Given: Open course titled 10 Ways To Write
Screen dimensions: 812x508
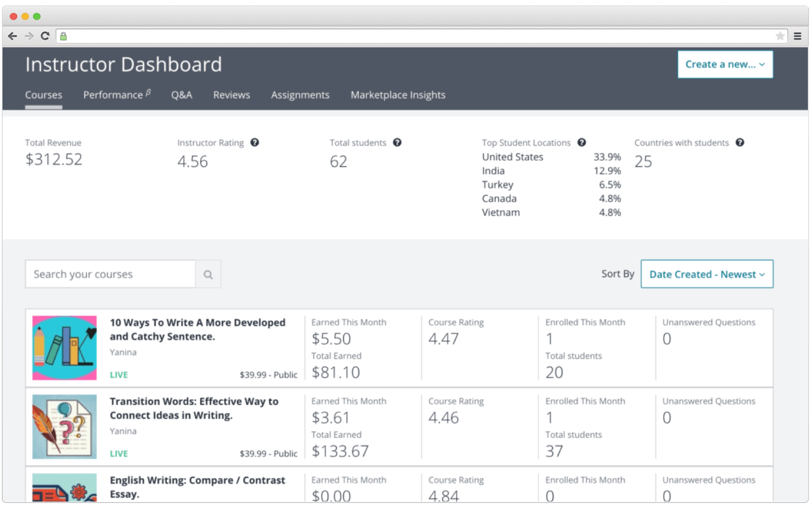Looking at the screenshot, I should 197,330.
